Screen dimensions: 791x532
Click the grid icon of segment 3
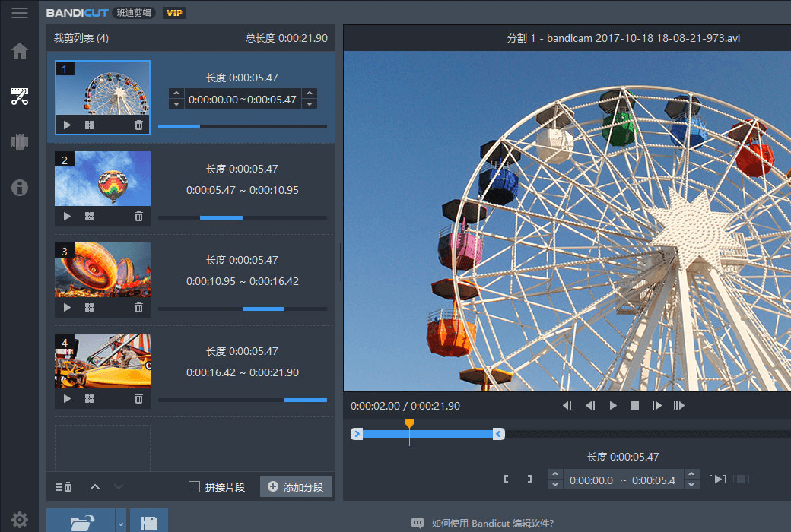(x=89, y=308)
